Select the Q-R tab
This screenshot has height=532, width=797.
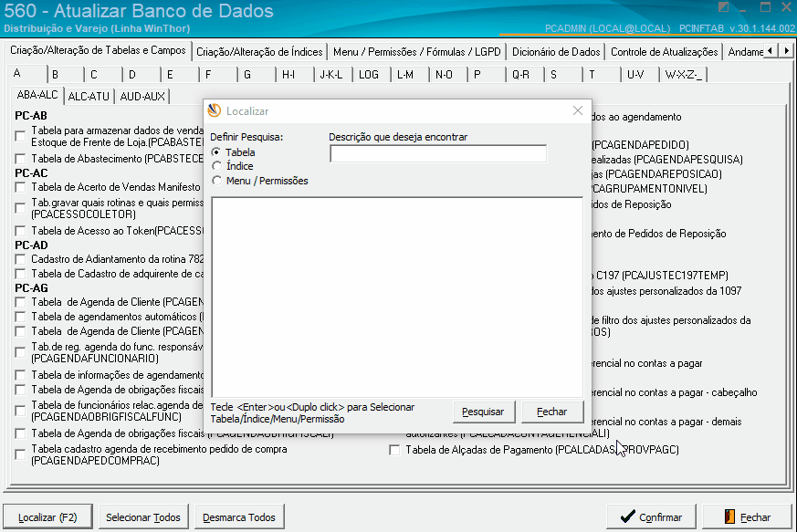526,75
